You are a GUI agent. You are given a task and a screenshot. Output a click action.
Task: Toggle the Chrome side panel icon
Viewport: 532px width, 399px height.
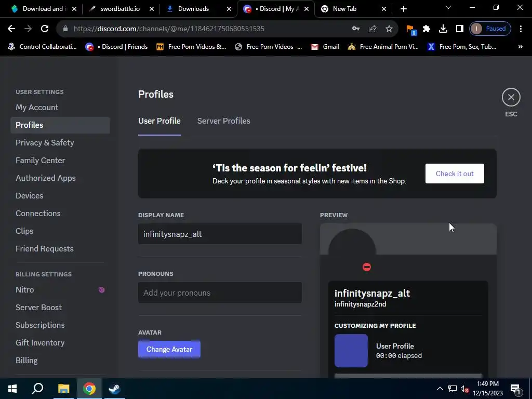point(459,29)
